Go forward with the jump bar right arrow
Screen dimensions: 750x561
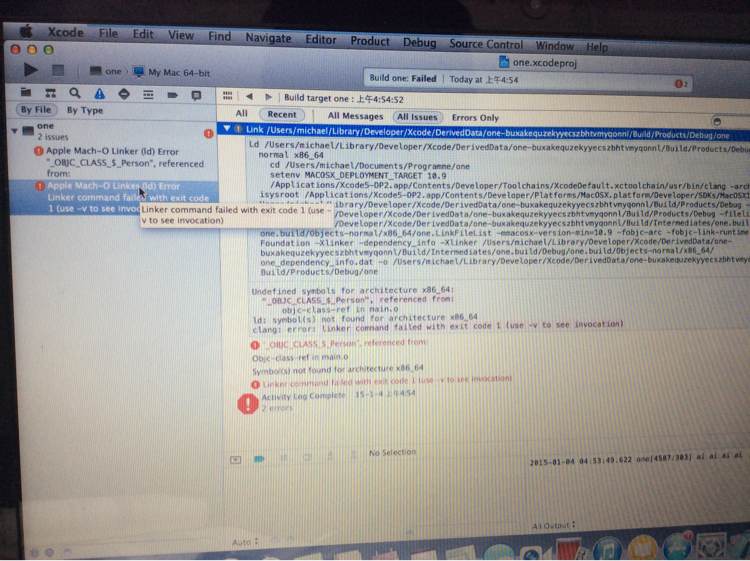pyautogui.click(x=268, y=97)
